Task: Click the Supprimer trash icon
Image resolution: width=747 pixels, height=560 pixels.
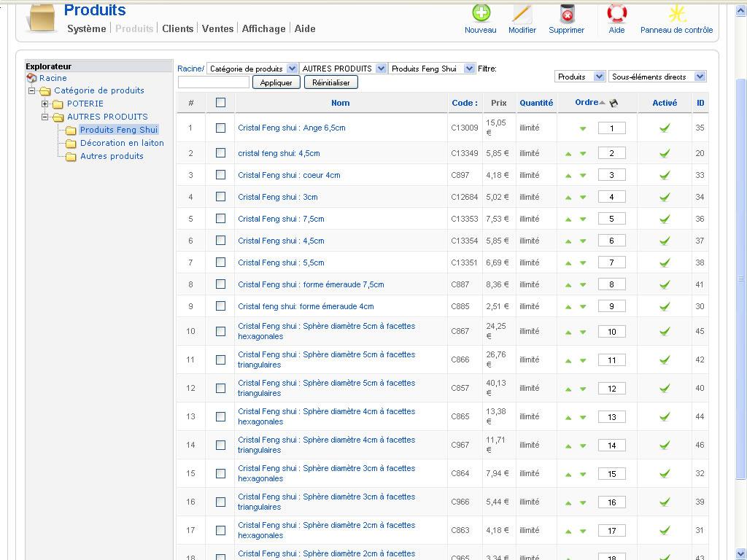Action: click(x=566, y=13)
